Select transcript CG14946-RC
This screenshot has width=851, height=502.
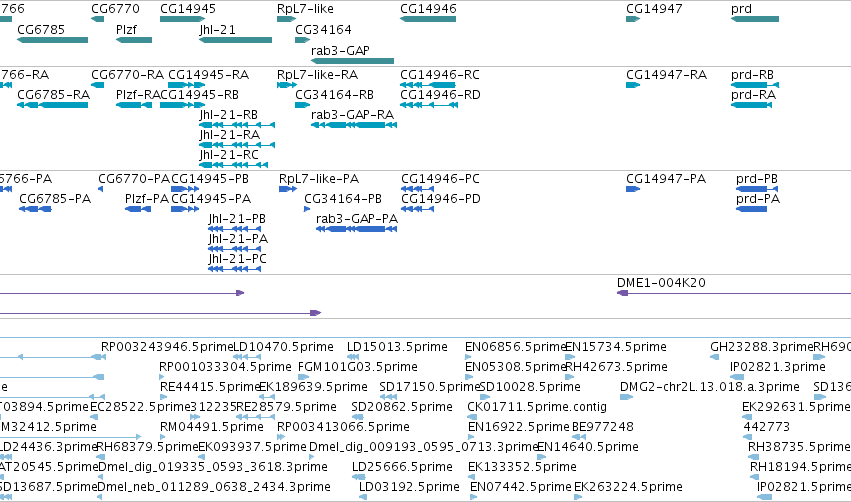click(440, 75)
